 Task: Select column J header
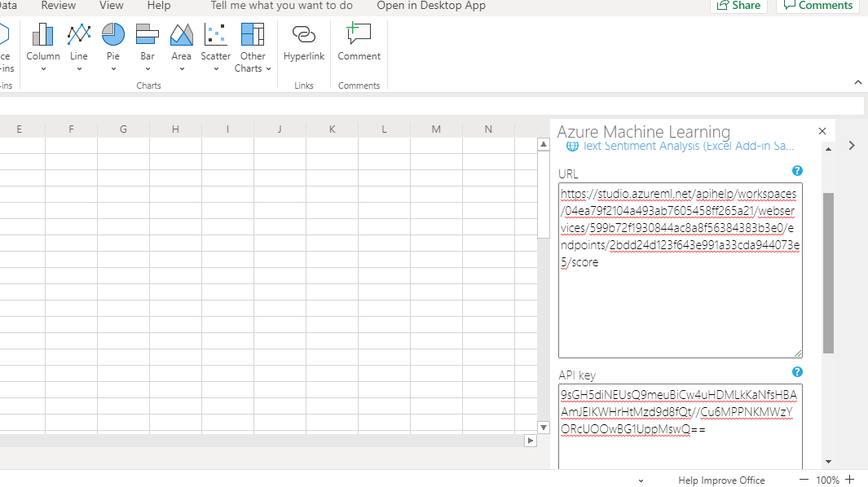pos(280,129)
